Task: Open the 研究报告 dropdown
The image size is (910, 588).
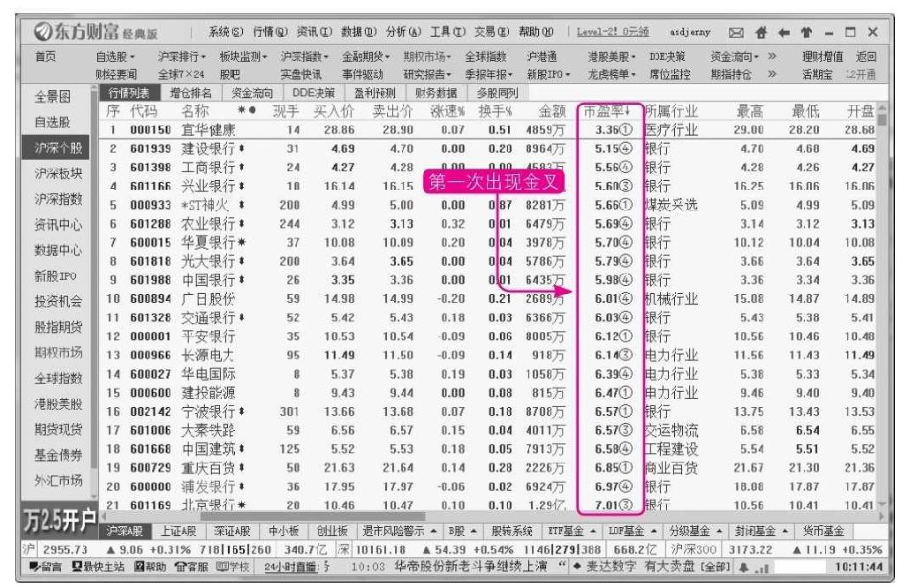Action: (x=427, y=73)
